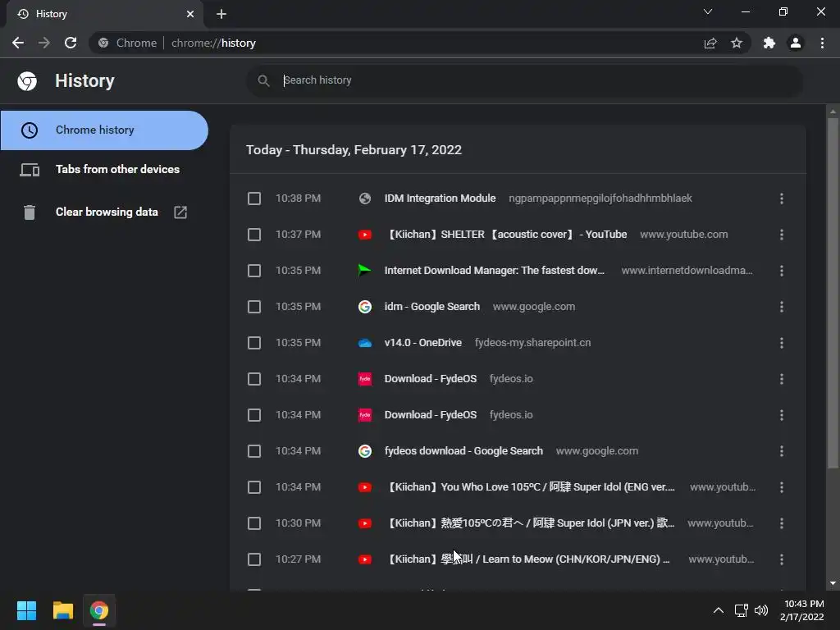Click the globe favicon on IDM Integration row

point(365,199)
